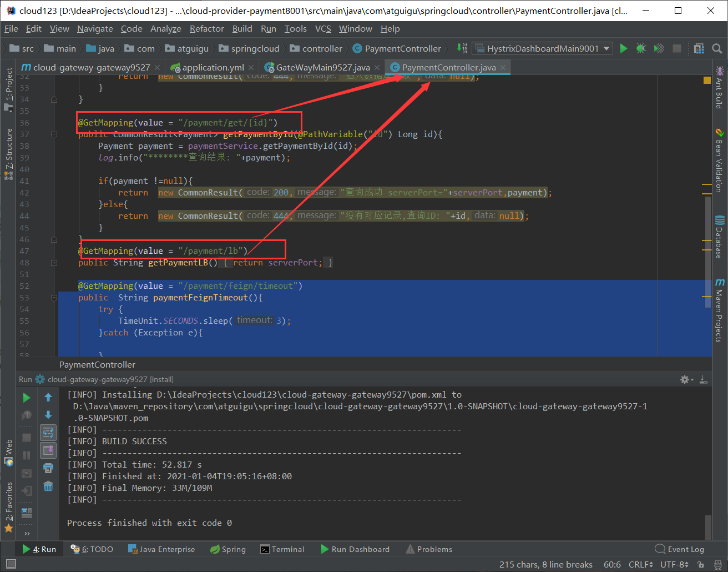Image resolution: width=728 pixels, height=572 pixels.
Task: Change CRLF line separator in status bar
Action: click(641, 564)
